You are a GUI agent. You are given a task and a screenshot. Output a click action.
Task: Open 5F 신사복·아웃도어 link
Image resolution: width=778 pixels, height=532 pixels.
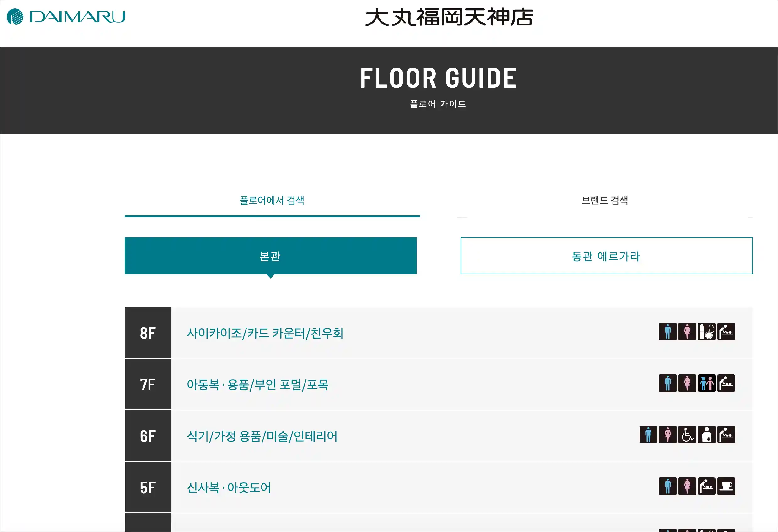pyautogui.click(x=229, y=488)
